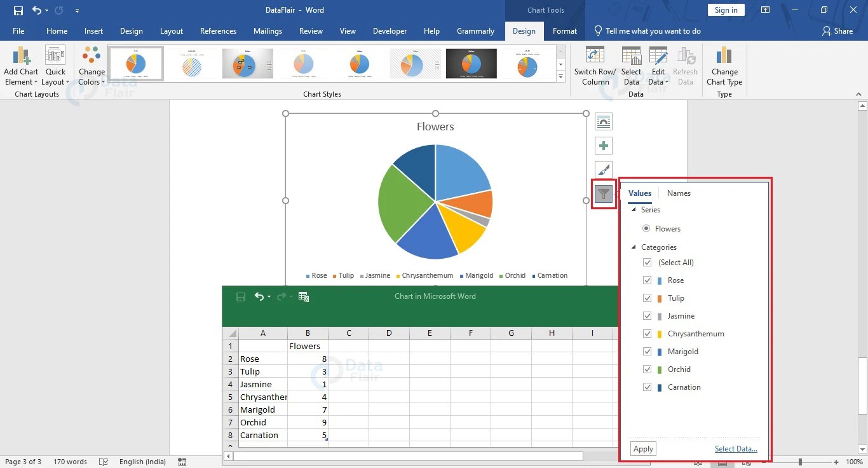The width and height of the screenshot is (868, 468).
Task: Click the Chart Filters funnel button
Action: (604, 194)
